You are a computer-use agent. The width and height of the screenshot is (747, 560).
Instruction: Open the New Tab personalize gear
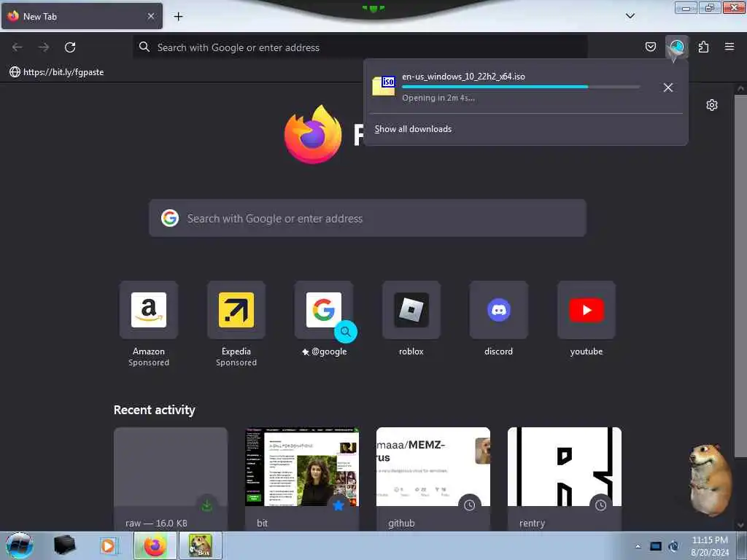pyautogui.click(x=712, y=105)
